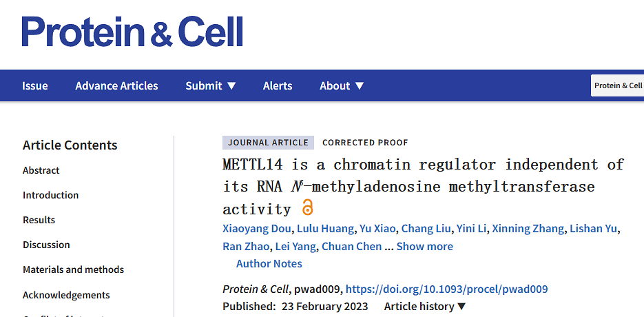644x317 pixels.
Task: Click the Protein & Cell search scope box
Action: click(x=618, y=86)
